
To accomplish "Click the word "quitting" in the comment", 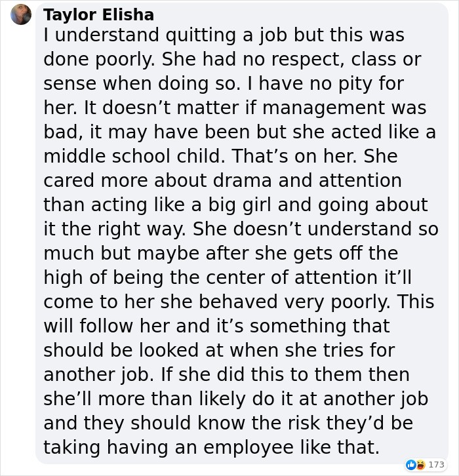I will pyautogui.click(x=201, y=35).
